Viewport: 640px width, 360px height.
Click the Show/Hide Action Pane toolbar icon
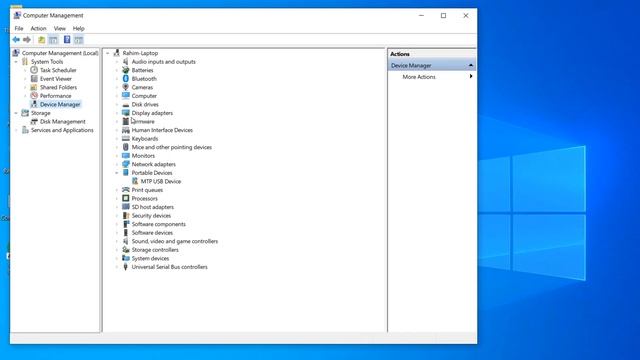[x=78, y=40]
